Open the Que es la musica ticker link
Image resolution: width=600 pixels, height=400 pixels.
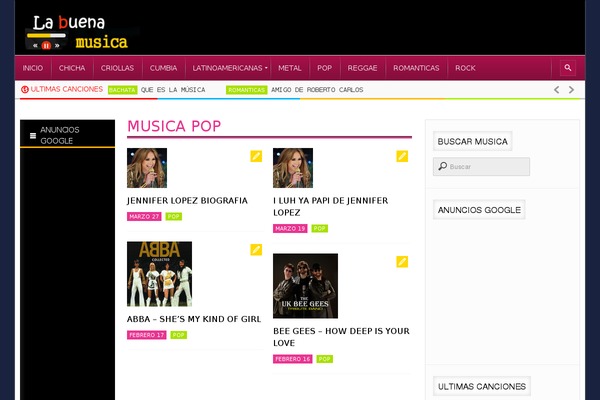click(173, 90)
